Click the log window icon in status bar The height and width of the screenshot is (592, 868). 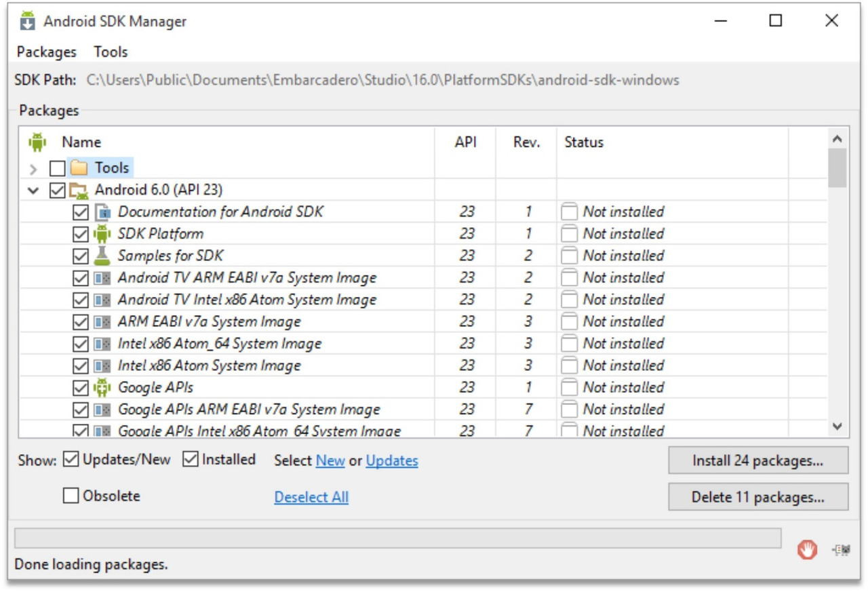point(841,550)
